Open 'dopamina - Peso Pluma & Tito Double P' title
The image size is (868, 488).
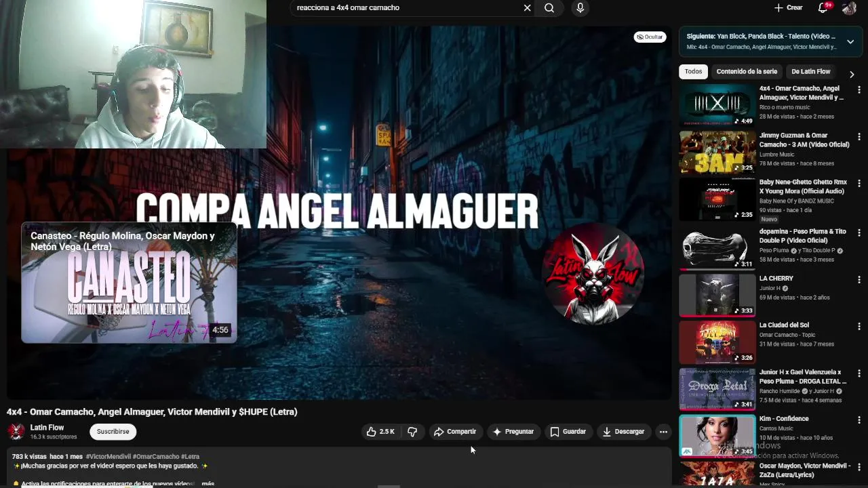pos(803,236)
